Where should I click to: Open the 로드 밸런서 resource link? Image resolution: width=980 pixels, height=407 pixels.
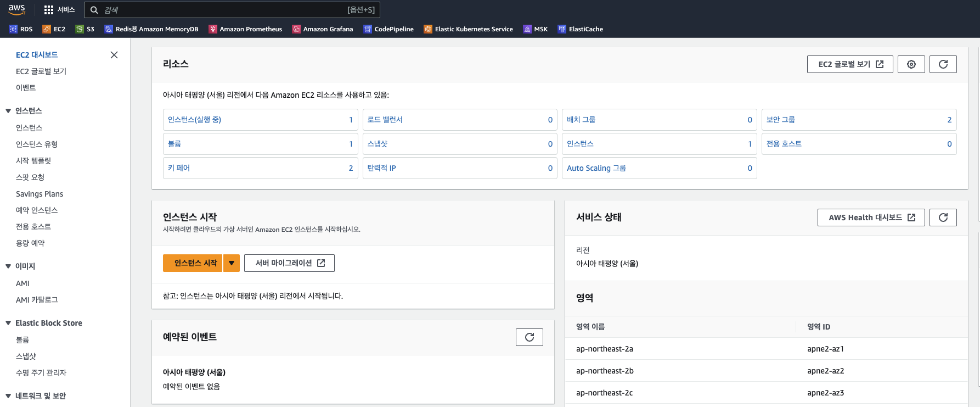coord(385,120)
